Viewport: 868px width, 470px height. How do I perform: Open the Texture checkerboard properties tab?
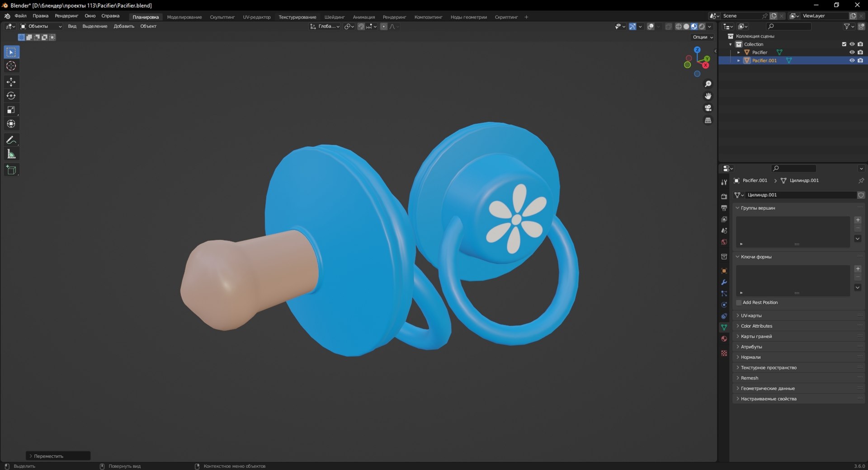point(724,353)
